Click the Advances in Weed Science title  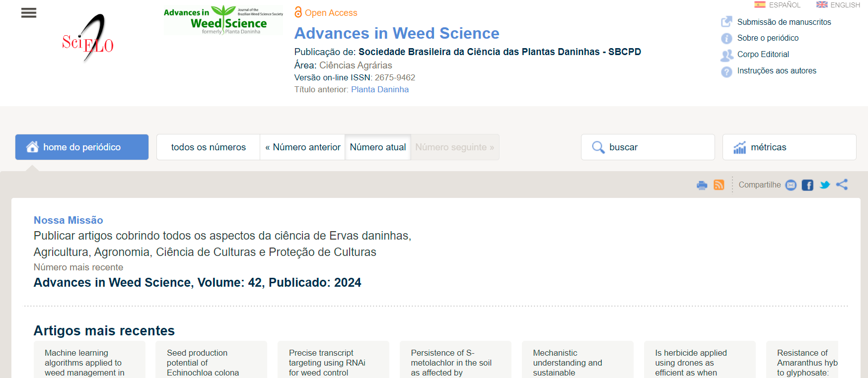pyautogui.click(x=397, y=33)
